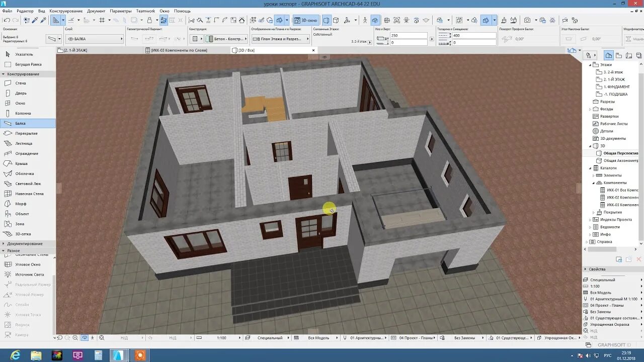Expand the Покрытия tree node
This screenshot has height=362, width=644.
[x=594, y=212]
